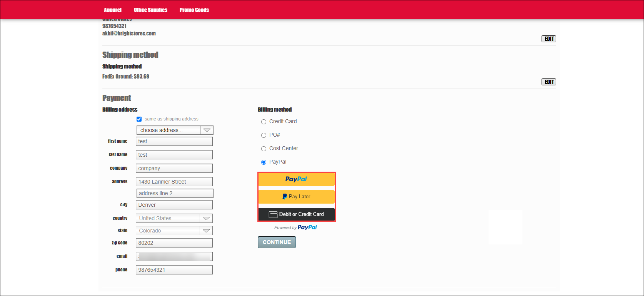
Task: Click the billing email field
Action: [x=174, y=256]
